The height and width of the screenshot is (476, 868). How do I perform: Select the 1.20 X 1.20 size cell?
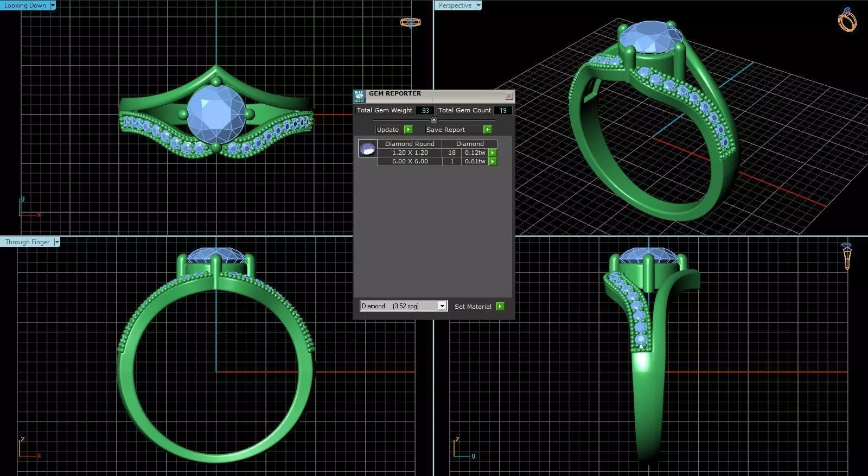[410, 153]
